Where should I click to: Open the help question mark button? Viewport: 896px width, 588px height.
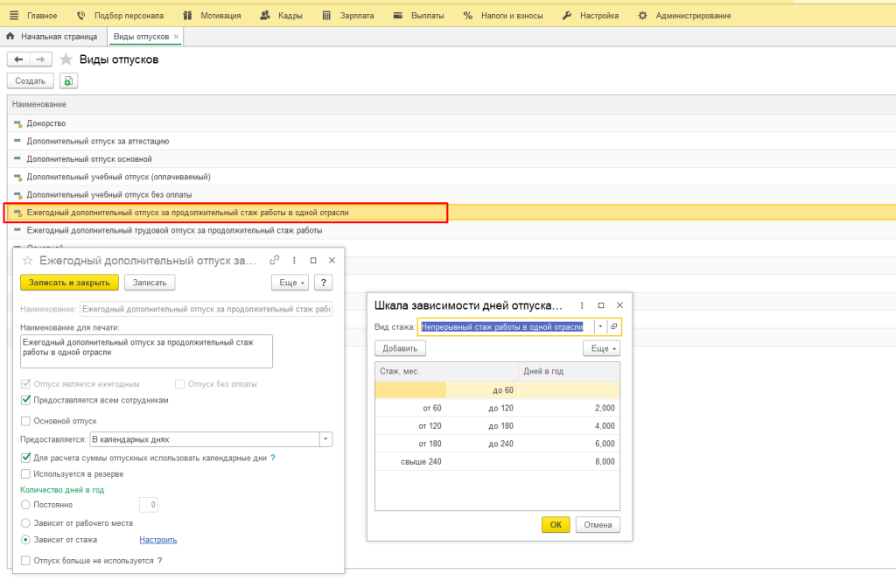323,283
